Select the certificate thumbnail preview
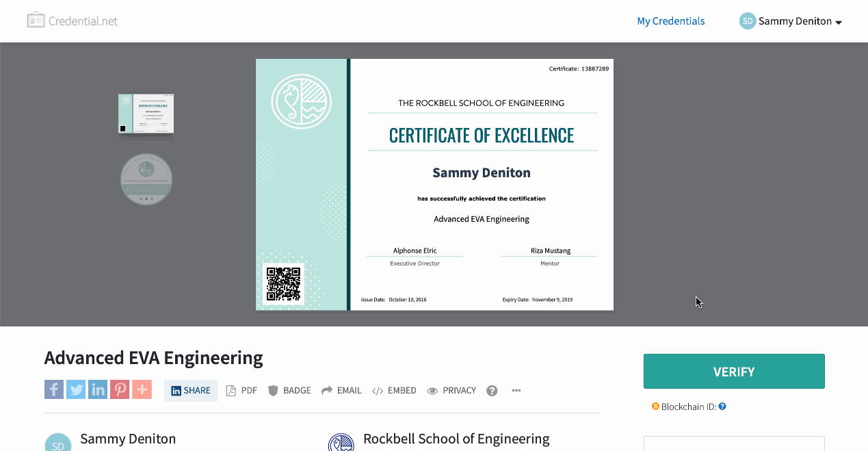The image size is (868, 451). click(146, 114)
